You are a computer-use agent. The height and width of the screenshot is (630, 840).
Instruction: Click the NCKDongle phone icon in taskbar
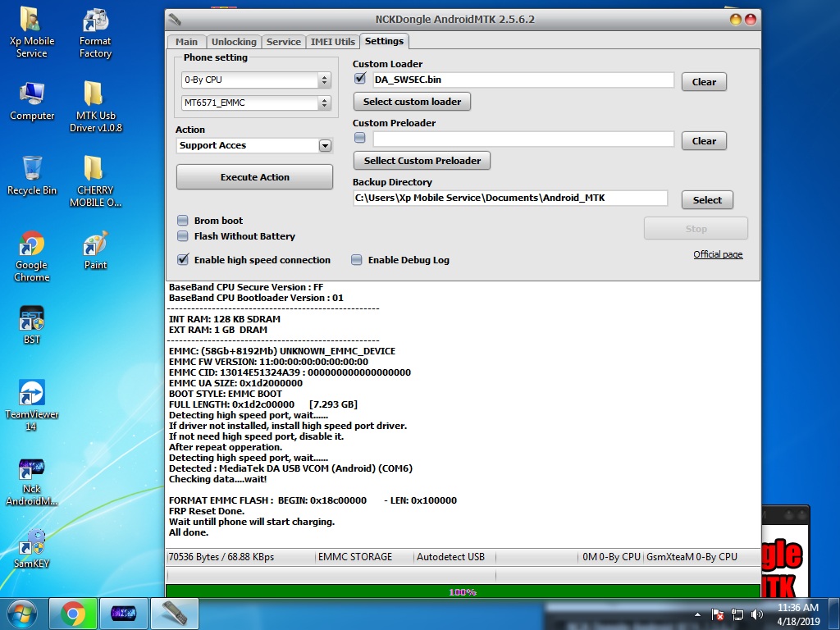tap(175, 614)
